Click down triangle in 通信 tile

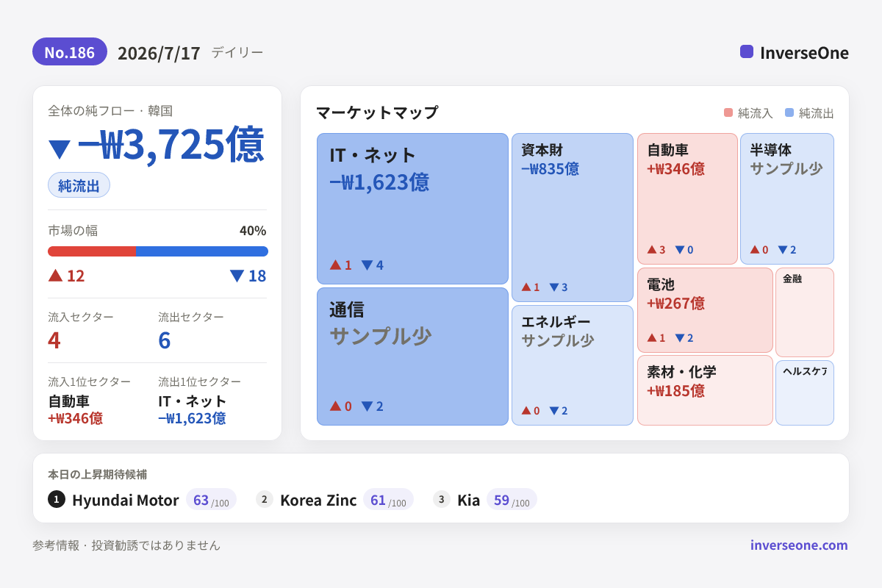coord(367,406)
